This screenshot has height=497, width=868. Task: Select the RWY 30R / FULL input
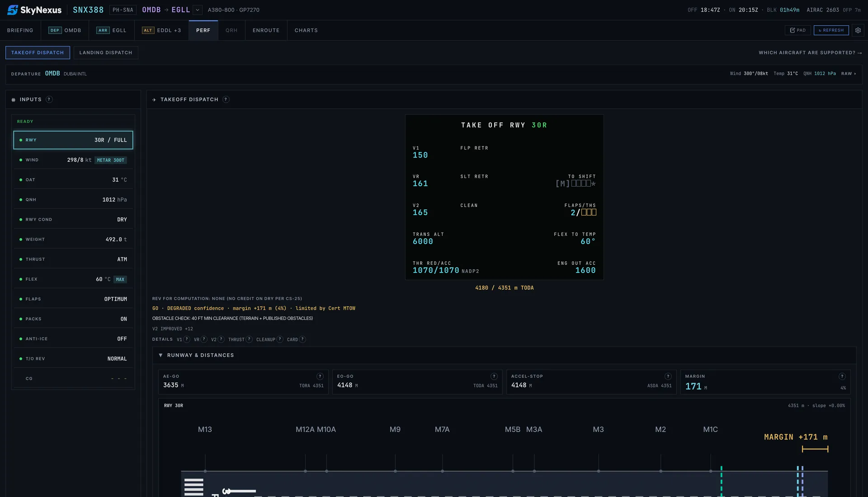[x=73, y=140]
